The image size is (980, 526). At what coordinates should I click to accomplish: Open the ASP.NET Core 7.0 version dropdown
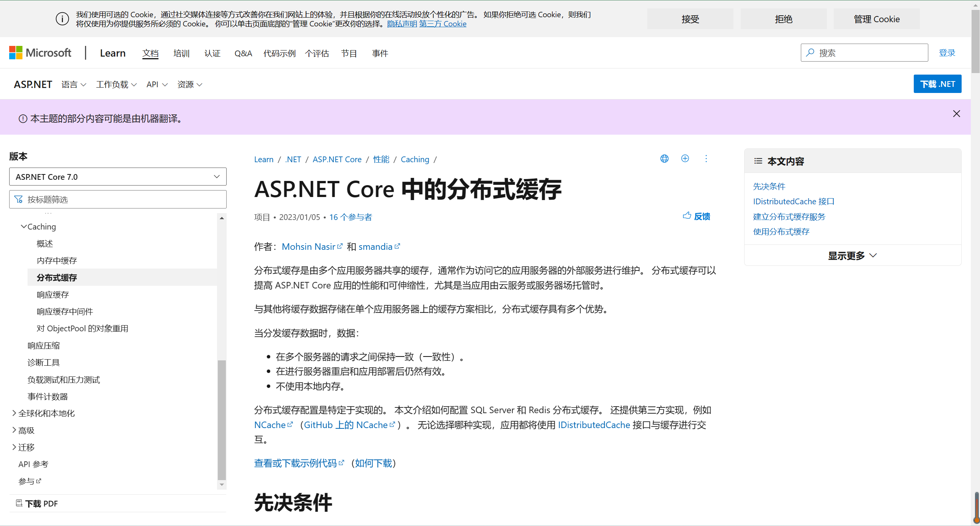click(118, 177)
